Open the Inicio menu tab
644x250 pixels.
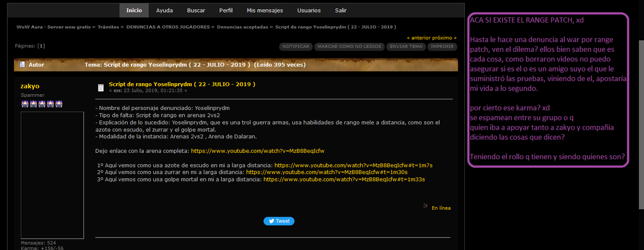134,10
